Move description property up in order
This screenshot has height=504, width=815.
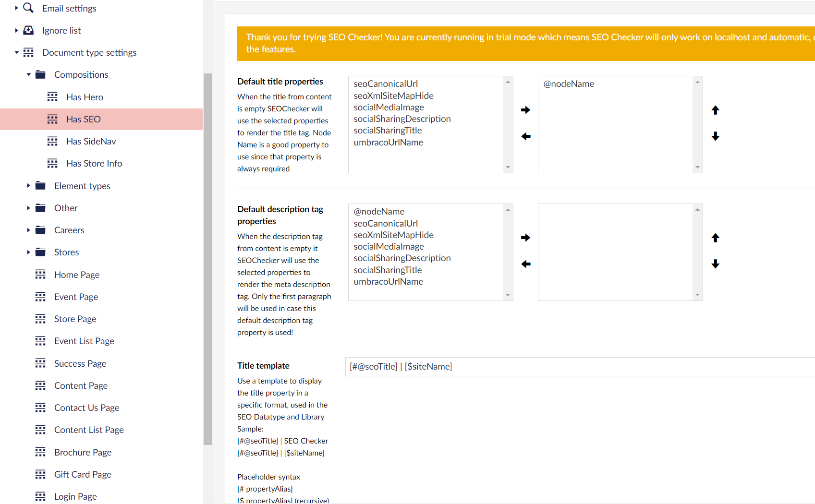716,238
